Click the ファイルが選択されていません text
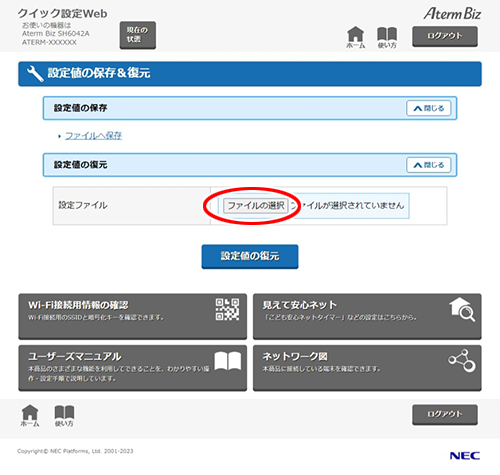 click(347, 206)
